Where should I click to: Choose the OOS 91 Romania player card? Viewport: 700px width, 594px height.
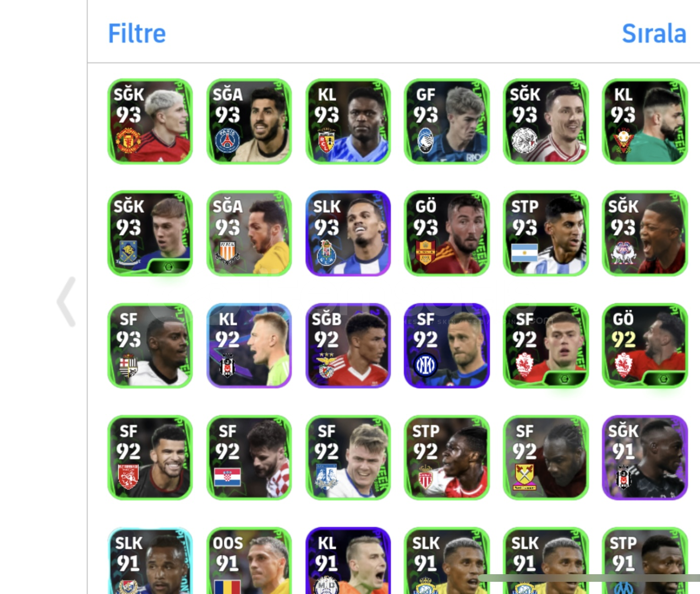(x=249, y=560)
